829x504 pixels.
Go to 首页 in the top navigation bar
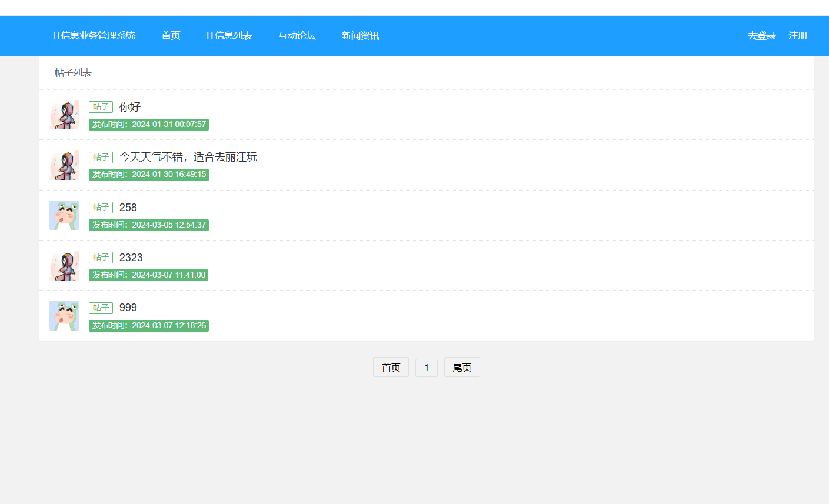[171, 36]
